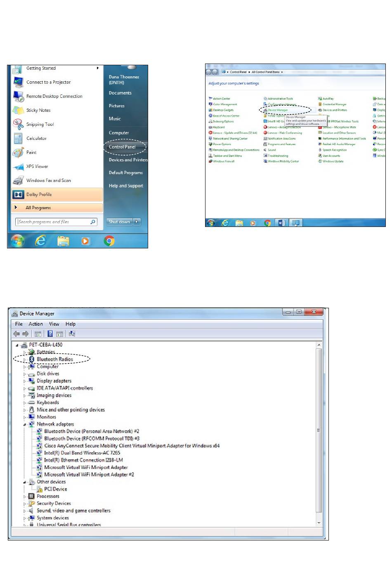
Task: Open the Action menu in Device Manager
Action: point(35,324)
